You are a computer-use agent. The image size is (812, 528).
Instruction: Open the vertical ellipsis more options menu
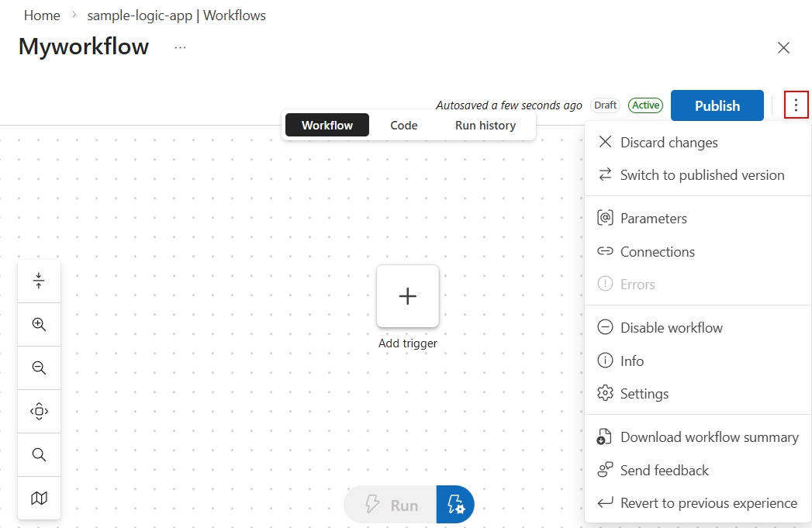pyautogui.click(x=796, y=105)
